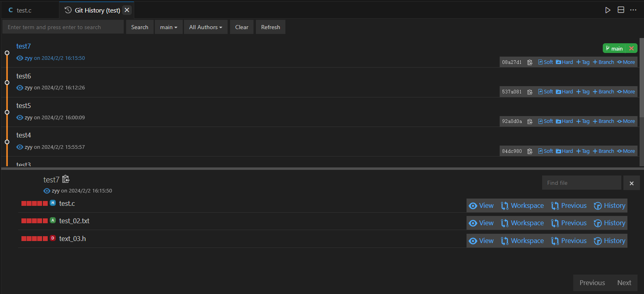The width and height of the screenshot is (644, 294).
Task: Compare test.c against Workspace
Action: 522,206
